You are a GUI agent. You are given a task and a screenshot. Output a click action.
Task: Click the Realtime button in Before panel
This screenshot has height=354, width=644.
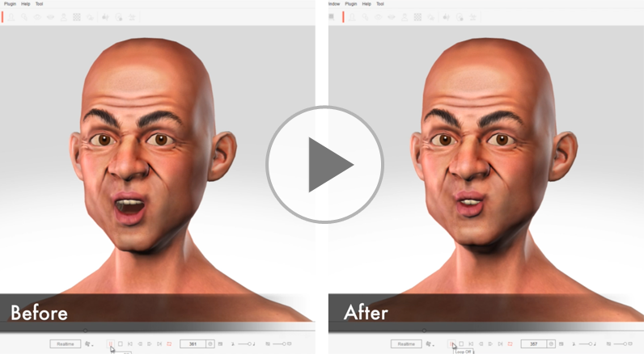point(66,343)
